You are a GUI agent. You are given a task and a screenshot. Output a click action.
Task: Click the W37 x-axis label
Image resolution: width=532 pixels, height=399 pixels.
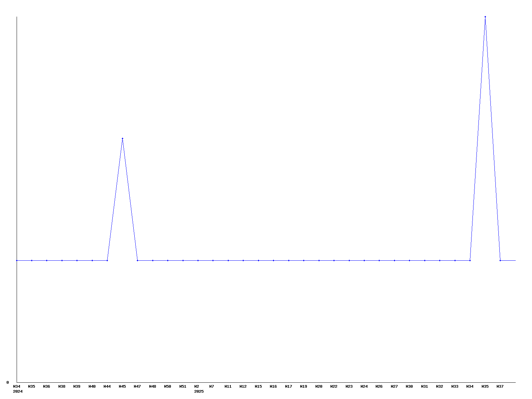pos(500,386)
